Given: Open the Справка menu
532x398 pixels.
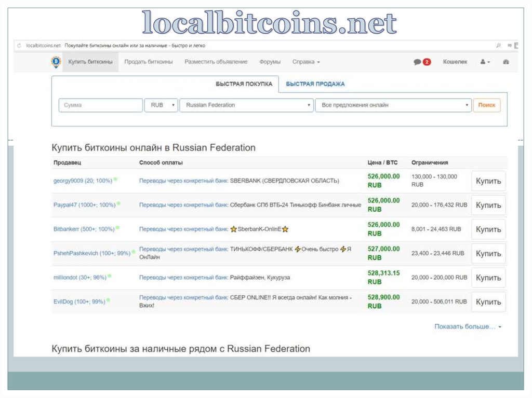Looking at the screenshot, I should pyautogui.click(x=306, y=62).
